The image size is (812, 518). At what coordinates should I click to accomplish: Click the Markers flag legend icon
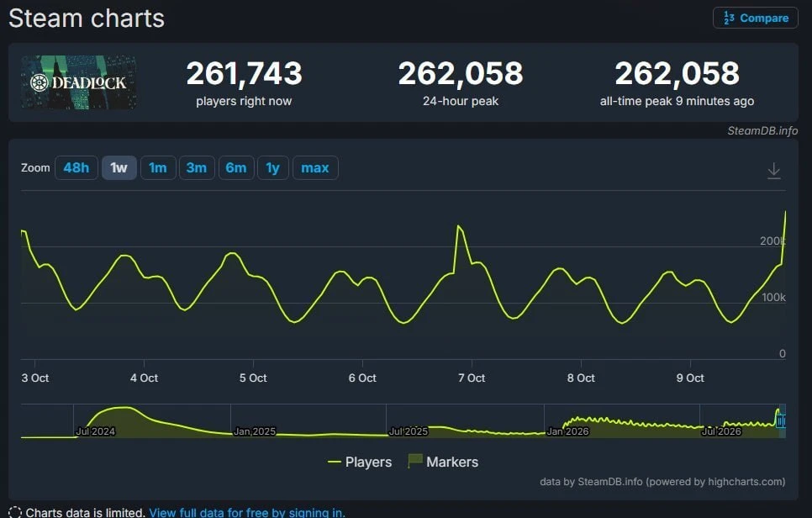click(414, 461)
